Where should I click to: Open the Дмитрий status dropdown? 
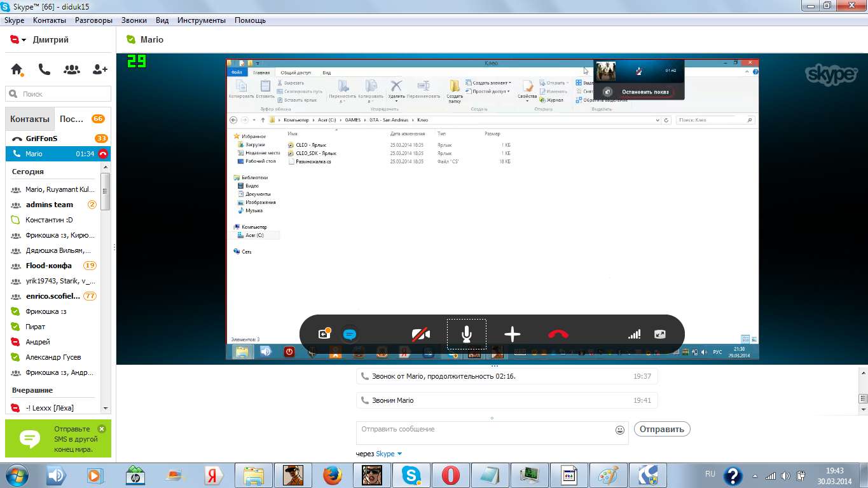(x=24, y=40)
